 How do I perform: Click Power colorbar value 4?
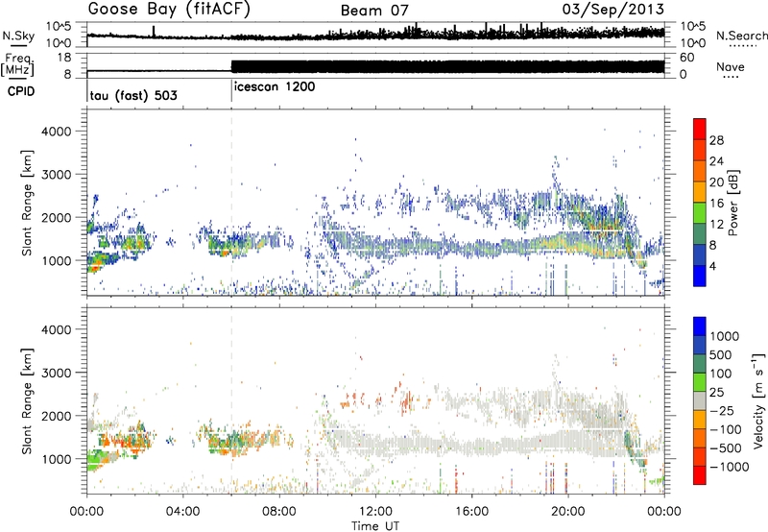pos(712,266)
